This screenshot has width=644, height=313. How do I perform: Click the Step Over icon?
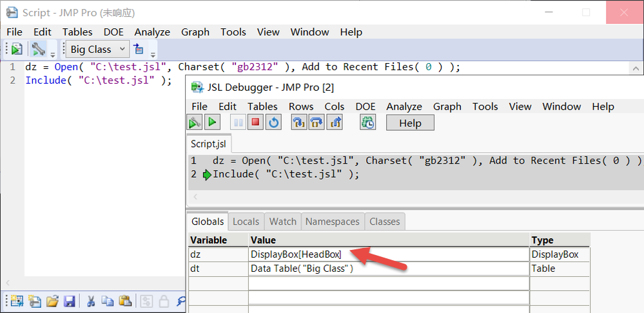[x=317, y=122]
